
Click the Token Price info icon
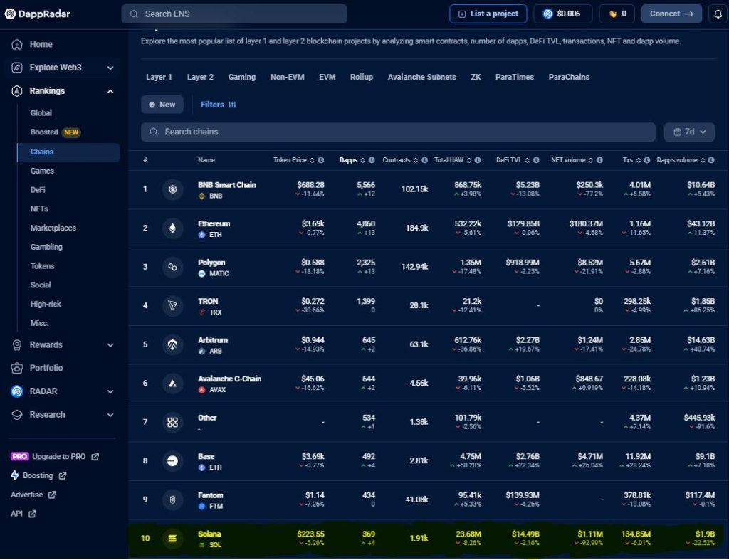click(x=321, y=160)
